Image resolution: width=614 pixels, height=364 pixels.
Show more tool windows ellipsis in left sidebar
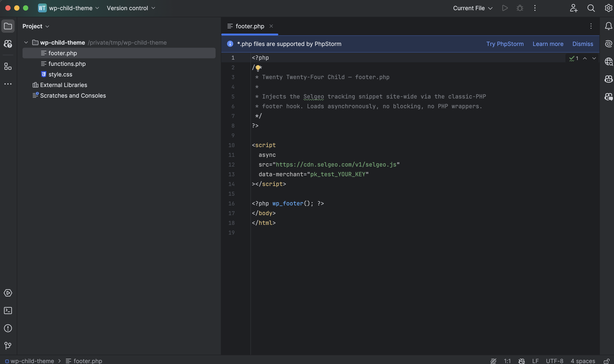coord(8,84)
